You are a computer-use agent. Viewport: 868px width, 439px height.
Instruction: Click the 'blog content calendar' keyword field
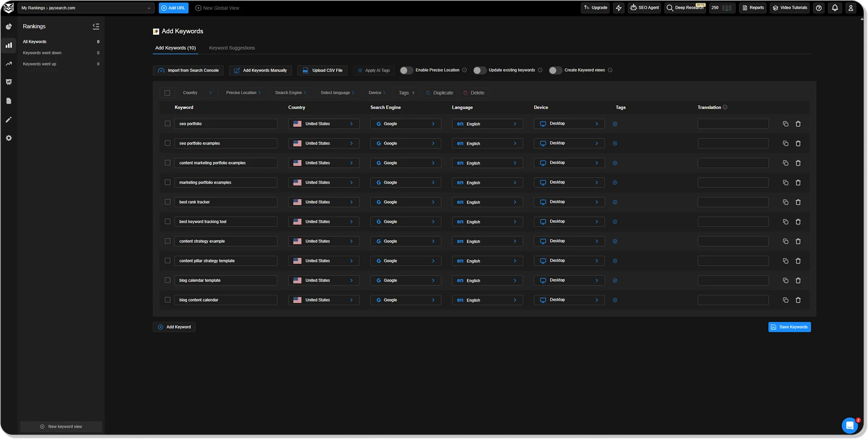click(226, 300)
